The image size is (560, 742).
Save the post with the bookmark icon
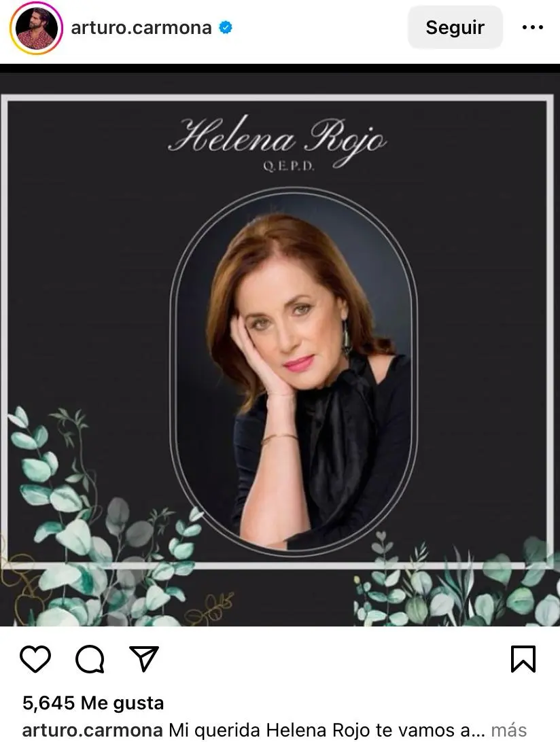click(x=523, y=658)
